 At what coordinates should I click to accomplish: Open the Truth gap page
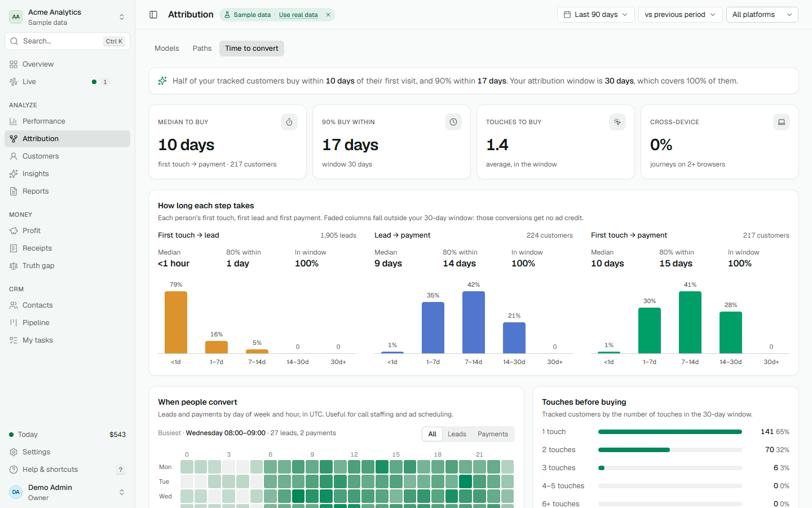(67, 266)
